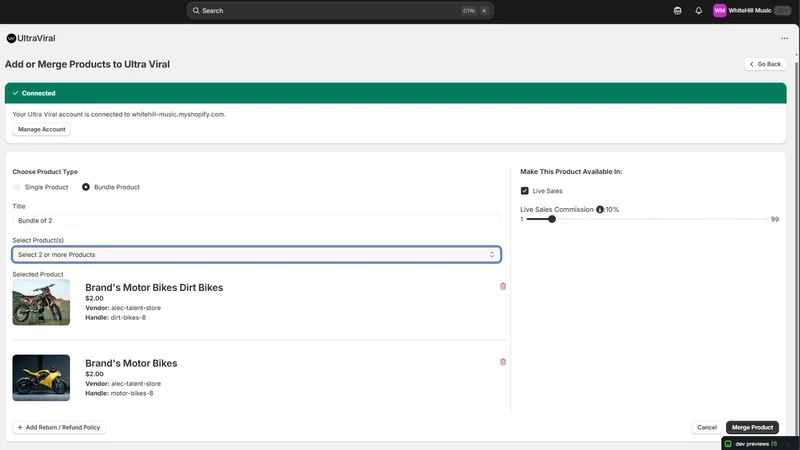The image size is (800, 450).
Task: Click the green Connected status banner
Action: click(395, 93)
